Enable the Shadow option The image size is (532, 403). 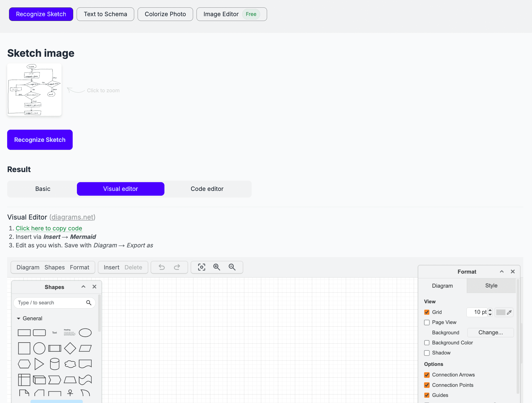click(x=427, y=353)
